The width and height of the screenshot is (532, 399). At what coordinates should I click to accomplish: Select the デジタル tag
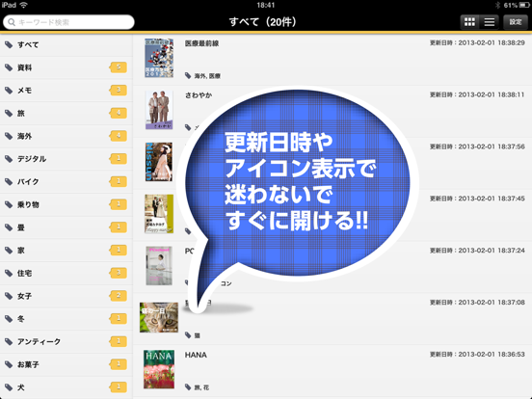pyautogui.click(x=66, y=159)
